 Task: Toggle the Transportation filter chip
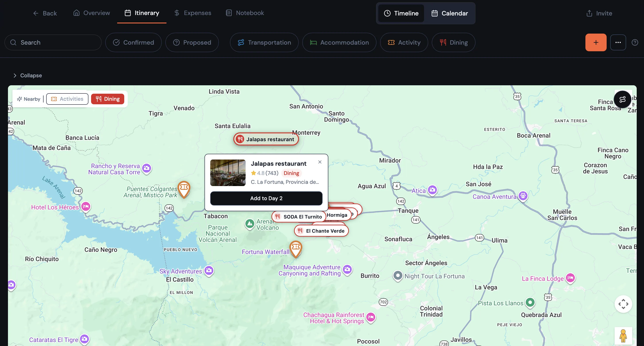tap(264, 42)
